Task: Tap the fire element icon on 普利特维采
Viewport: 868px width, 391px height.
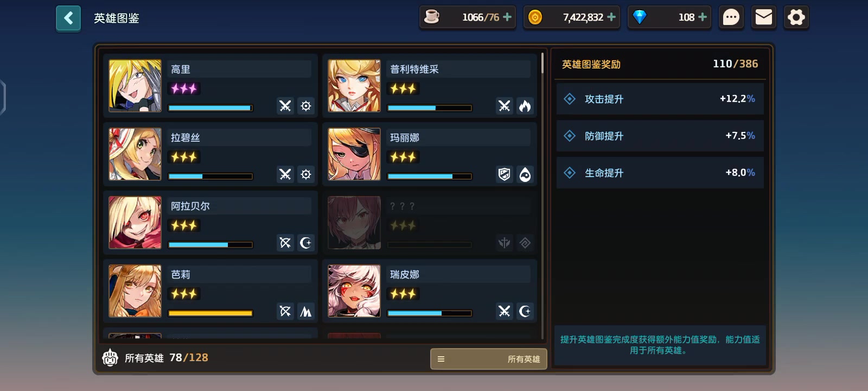Action: tap(525, 106)
